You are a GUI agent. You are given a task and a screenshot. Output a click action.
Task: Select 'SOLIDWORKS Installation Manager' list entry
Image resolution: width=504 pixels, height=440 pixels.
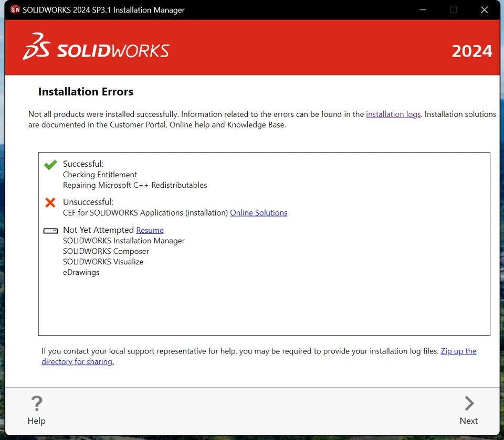pos(124,241)
